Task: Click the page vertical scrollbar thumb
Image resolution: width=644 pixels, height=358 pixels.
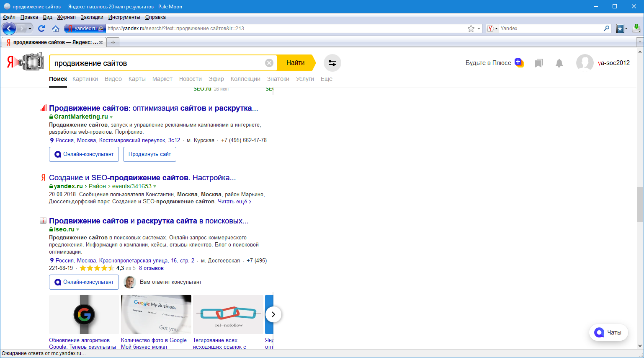Action: pos(640,204)
